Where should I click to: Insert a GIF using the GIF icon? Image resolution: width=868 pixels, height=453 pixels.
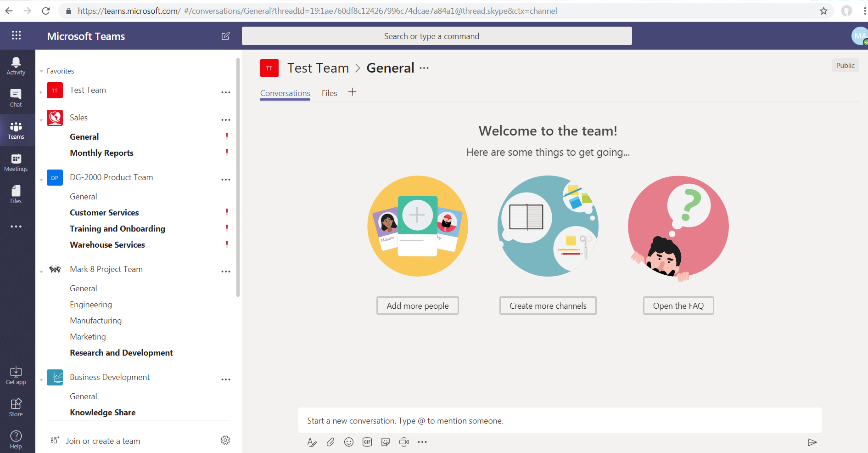click(367, 442)
